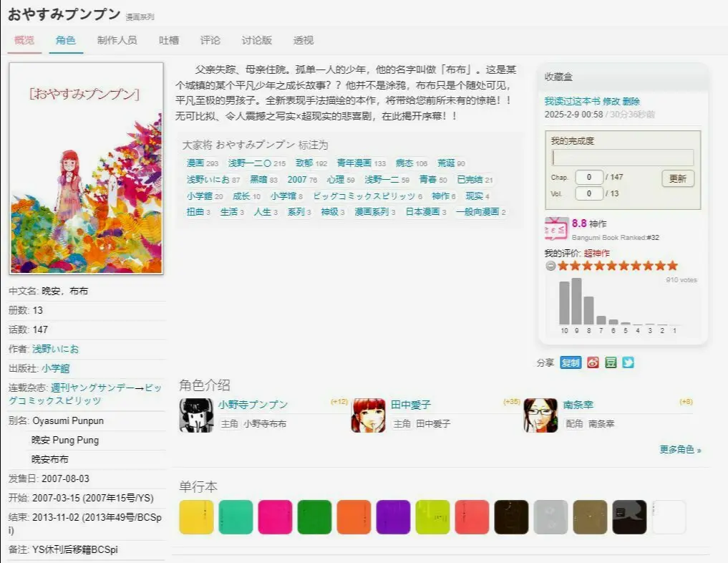Screen dimensions: 728x563
Task: Open publisher link 小学館 after 出版社
Action: (x=56, y=368)
